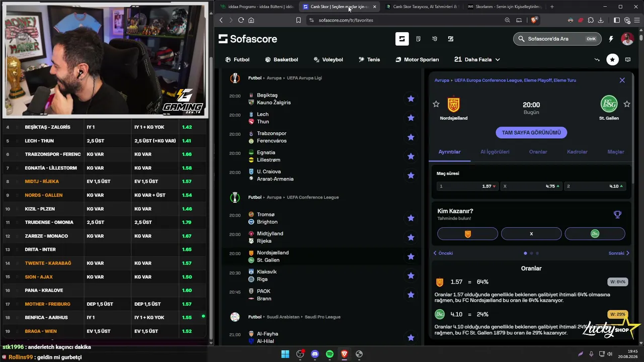Select the home win odds 1.57
644x362 pixels.
pos(467,186)
